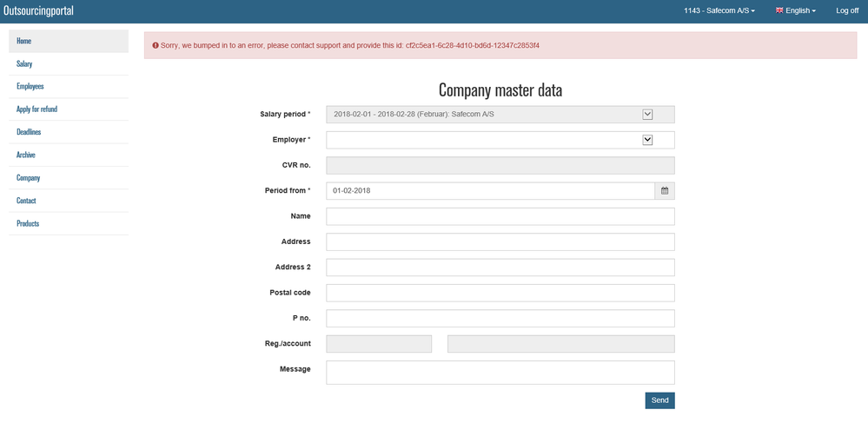This screenshot has width=868, height=423.
Task: Click the Salary period select field
Action: [x=500, y=115]
